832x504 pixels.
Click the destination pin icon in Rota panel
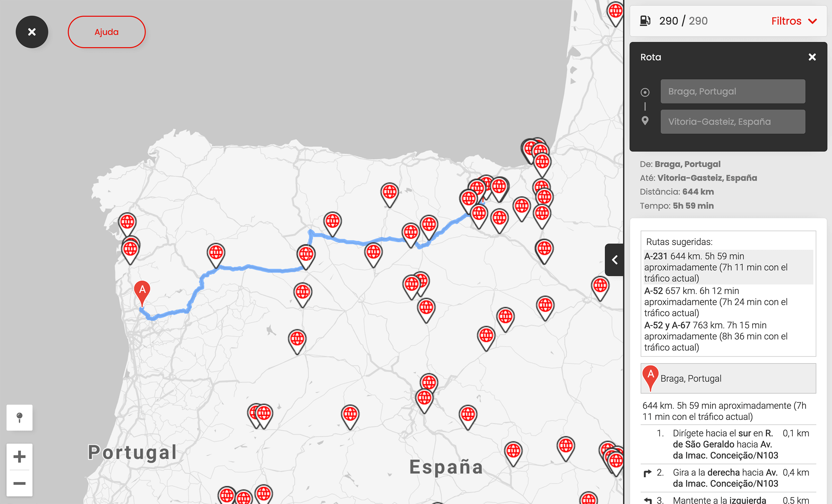(x=645, y=121)
